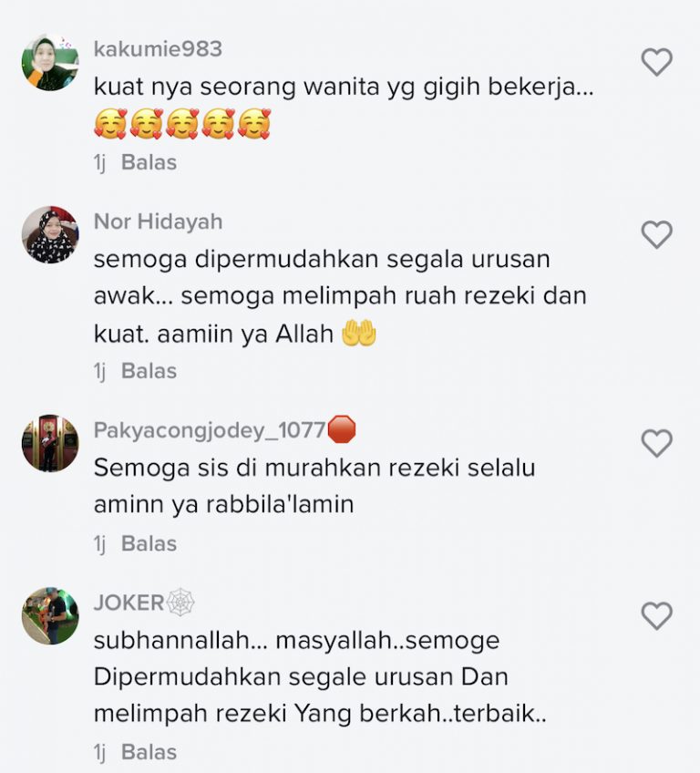Image resolution: width=700 pixels, height=773 pixels.
Task: Open the kakumie983 username link
Action: tap(158, 49)
